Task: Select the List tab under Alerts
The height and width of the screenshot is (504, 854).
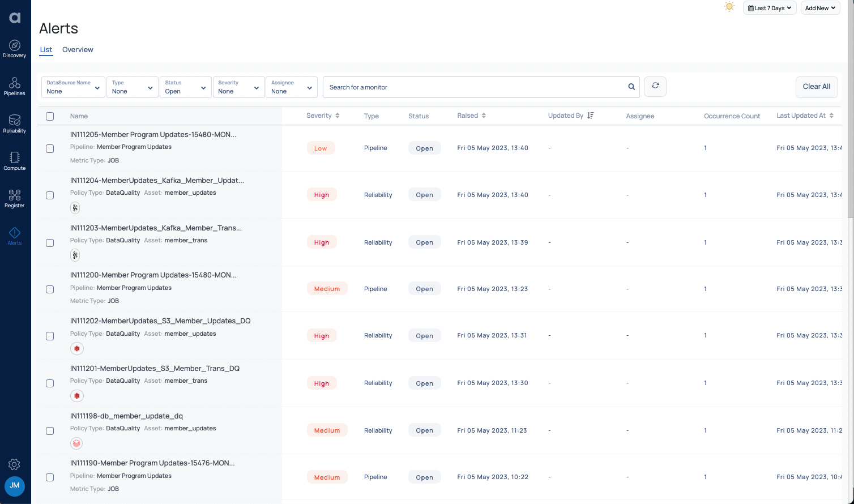Action: [x=45, y=49]
